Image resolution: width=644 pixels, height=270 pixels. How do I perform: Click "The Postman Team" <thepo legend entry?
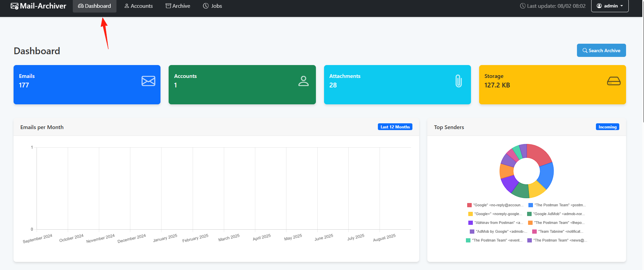[556, 223]
